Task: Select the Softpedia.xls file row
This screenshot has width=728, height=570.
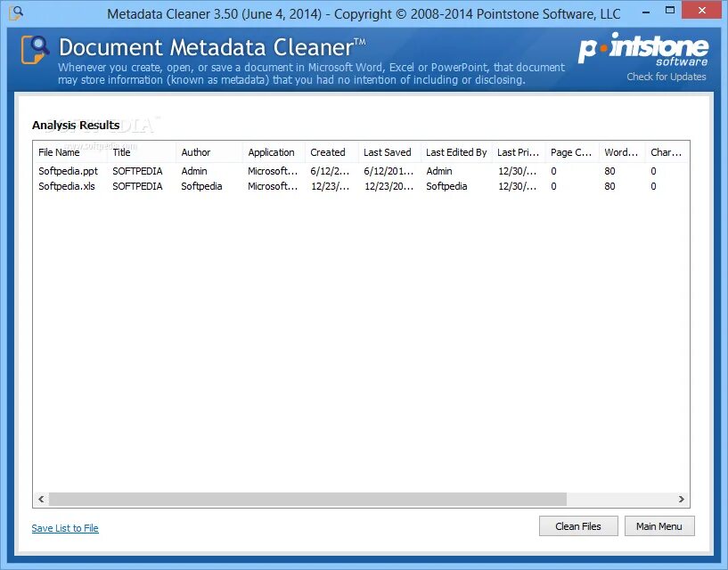Action: tap(361, 186)
